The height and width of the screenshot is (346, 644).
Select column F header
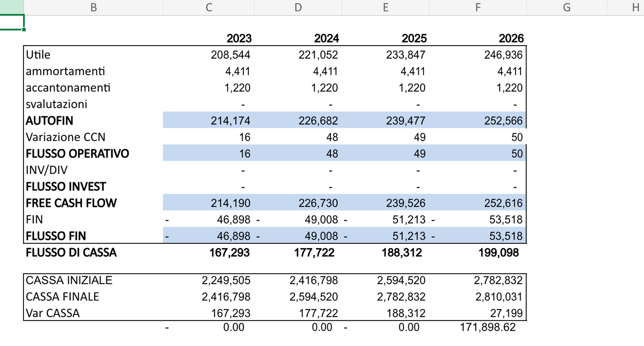[478, 8]
